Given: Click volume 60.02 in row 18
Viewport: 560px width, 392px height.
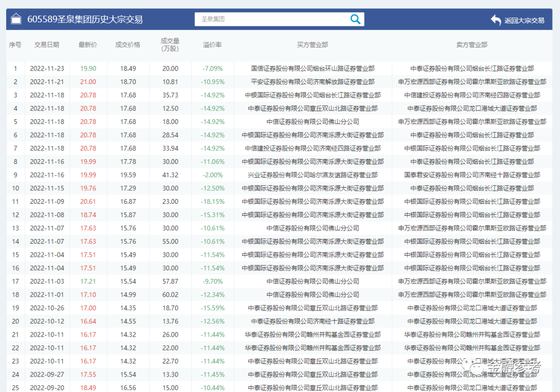Looking at the screenshot, I should pos(171,295).
